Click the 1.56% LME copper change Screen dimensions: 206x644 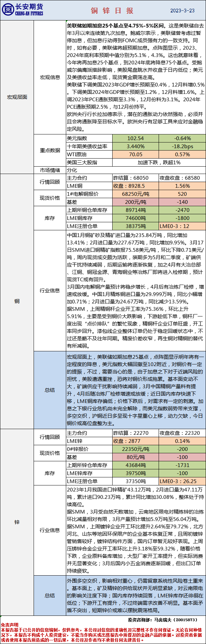182,186
